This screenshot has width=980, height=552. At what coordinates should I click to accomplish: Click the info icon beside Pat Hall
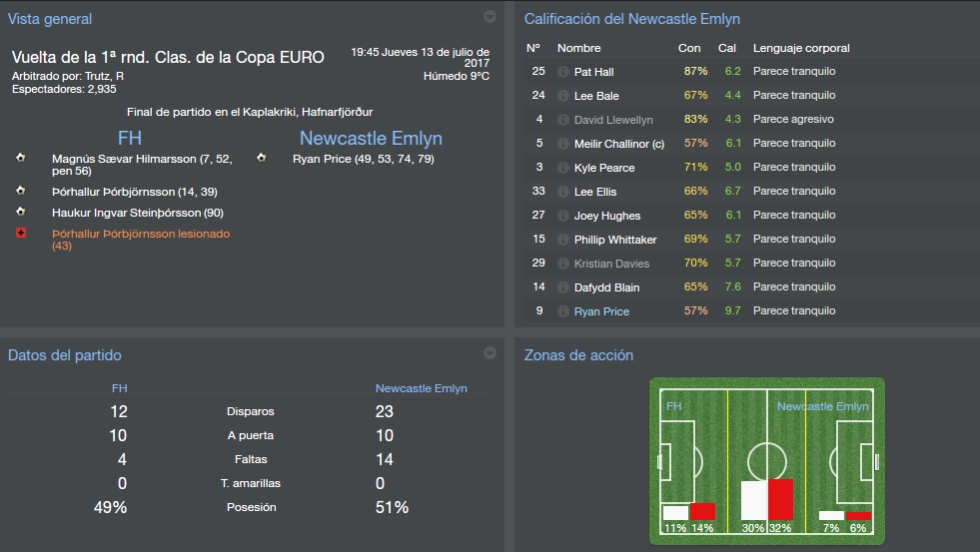point(563,72)
